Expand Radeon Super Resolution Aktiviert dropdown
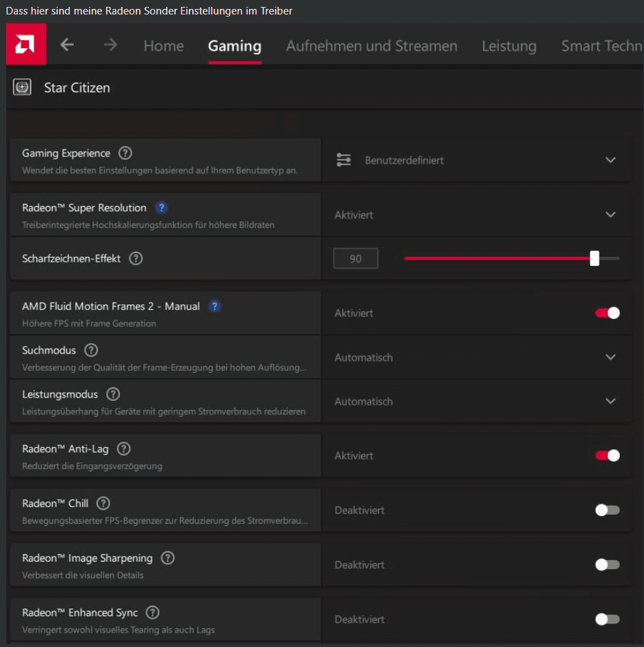The image size is (644, 647). 477,214
